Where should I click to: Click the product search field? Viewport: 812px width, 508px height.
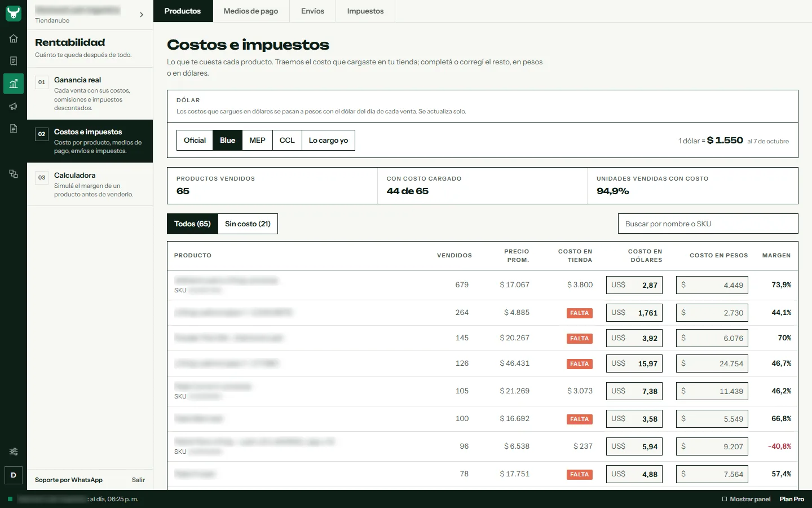point(708,224)
